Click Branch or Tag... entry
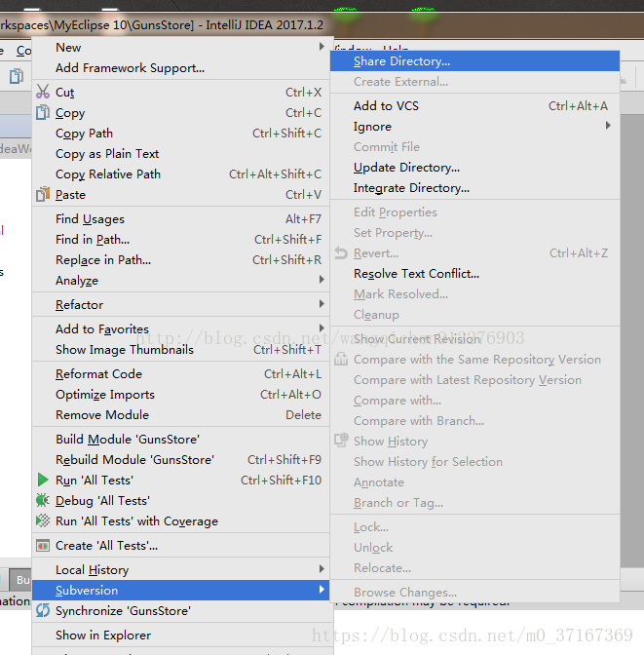The width and height of the screenshot is (644, 655). point(474,502)
